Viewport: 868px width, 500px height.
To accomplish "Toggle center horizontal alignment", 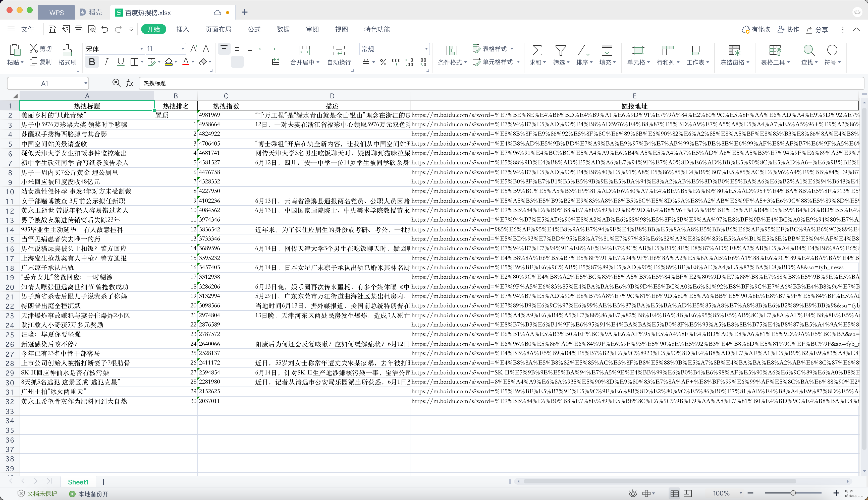I will coord(237,62).
